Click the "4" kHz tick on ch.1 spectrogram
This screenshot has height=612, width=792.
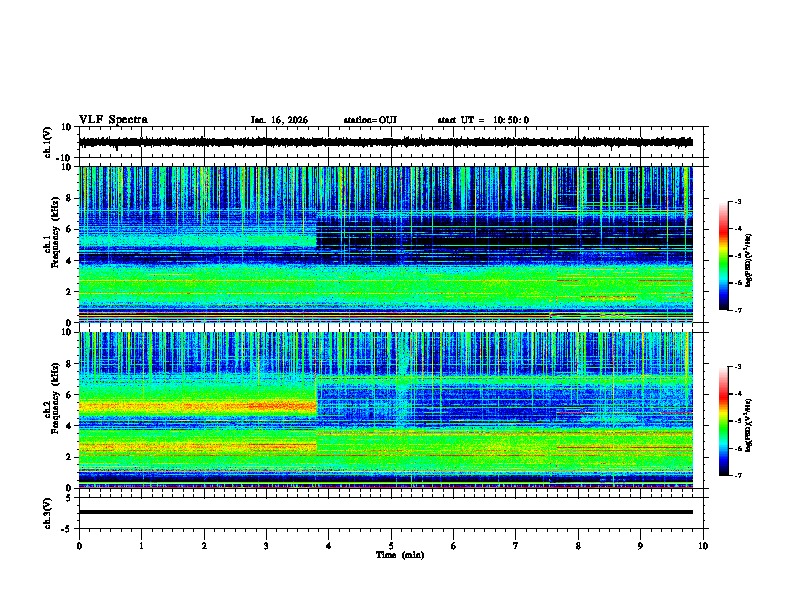69,261
